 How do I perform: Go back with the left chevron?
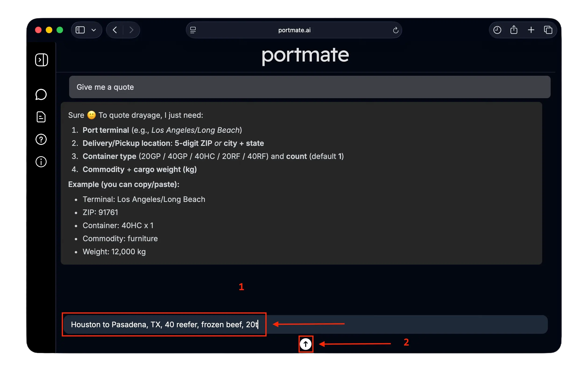point(115,30)
